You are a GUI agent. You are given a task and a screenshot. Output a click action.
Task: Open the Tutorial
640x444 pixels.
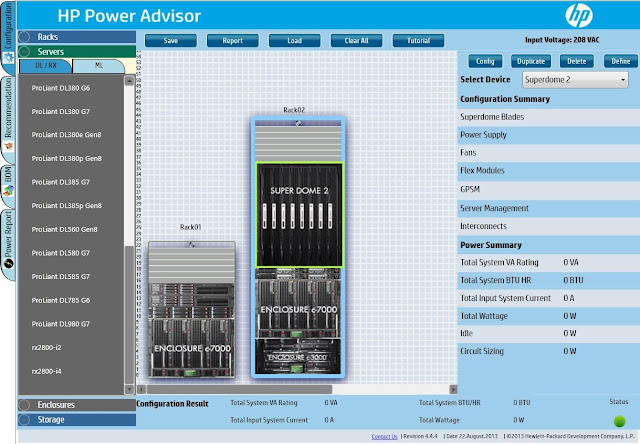pos(418,40)
